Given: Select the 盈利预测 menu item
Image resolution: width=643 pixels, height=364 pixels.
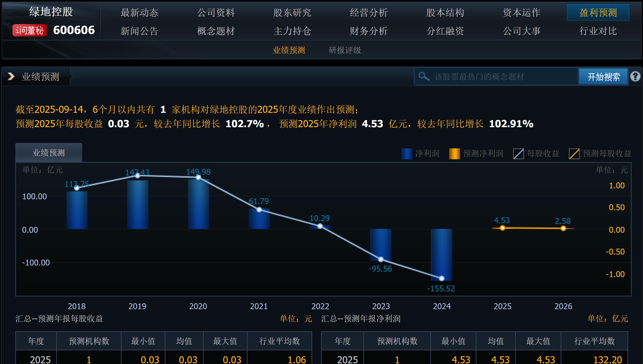Looking at the screenshot, I should point(598,12).
